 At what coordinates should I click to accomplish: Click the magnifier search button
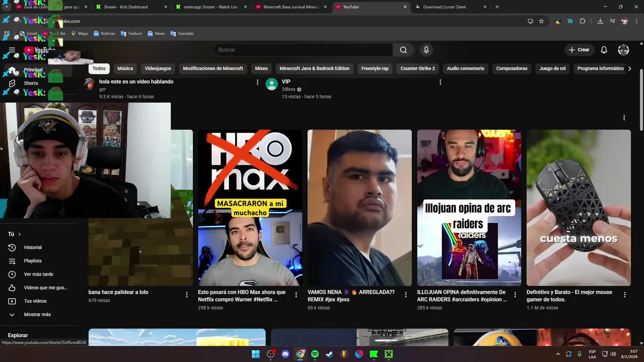(404, 50)
